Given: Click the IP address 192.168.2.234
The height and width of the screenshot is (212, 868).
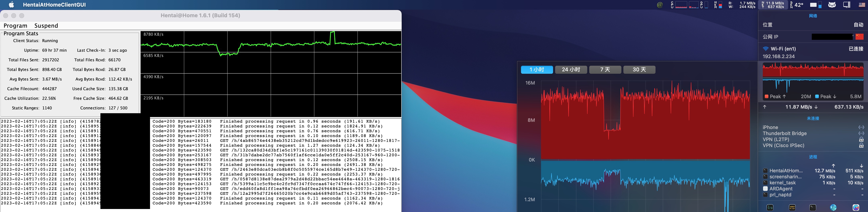Looking at the screenshot, I should (x=779, y=57).
